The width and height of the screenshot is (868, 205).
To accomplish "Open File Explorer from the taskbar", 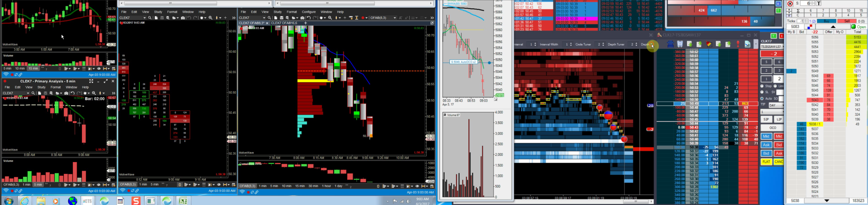I will pyautogui.click(x=41, y=201).
